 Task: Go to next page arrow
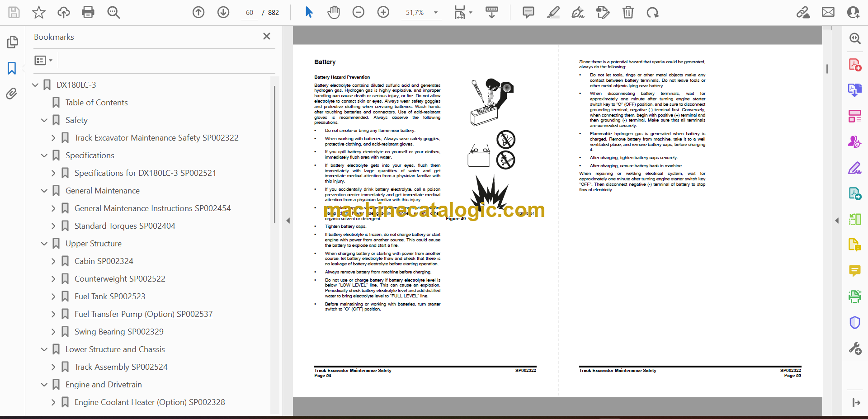(223, 12)
